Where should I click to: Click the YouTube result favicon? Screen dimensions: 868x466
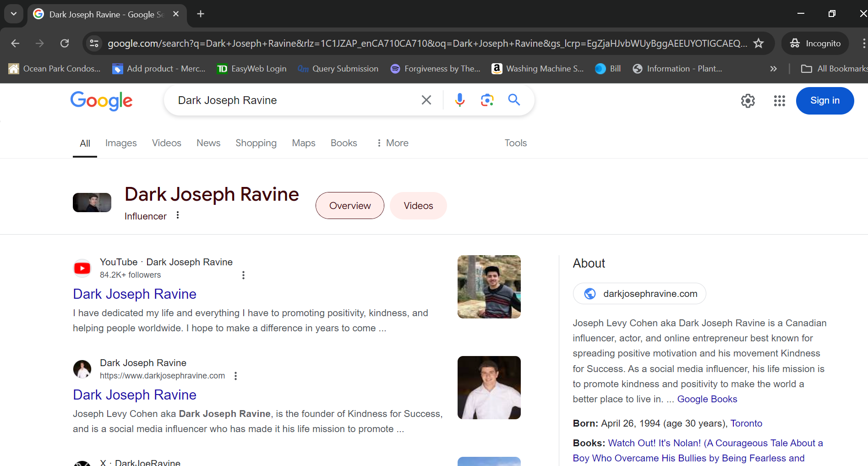click(82, 268)
